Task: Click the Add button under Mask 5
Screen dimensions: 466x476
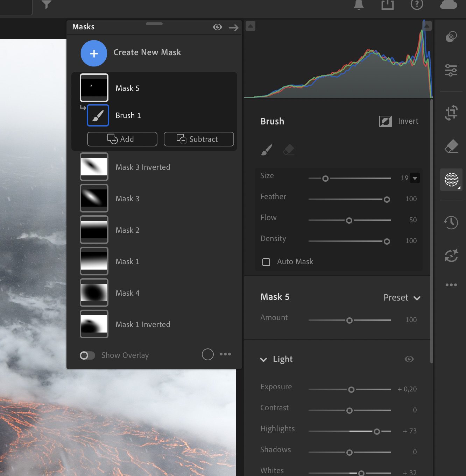Action: point(122,139)
